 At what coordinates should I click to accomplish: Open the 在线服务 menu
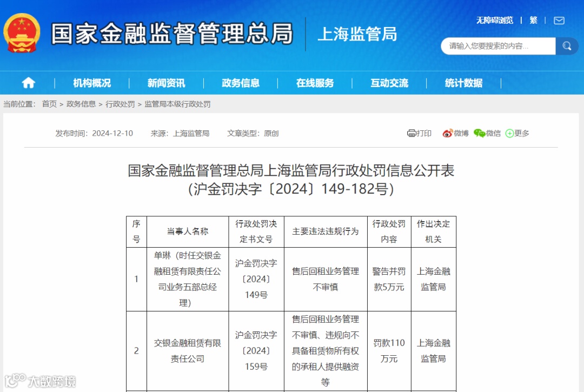[315, 83]
